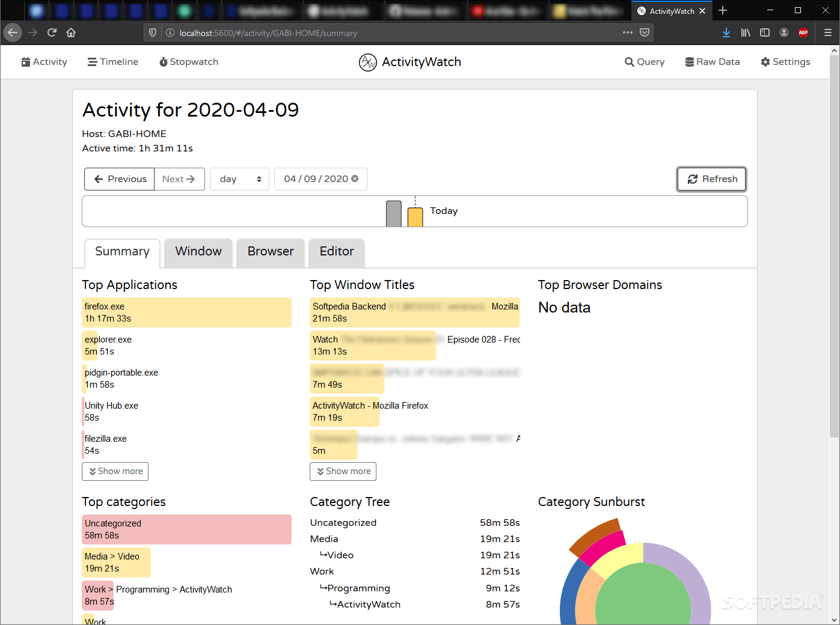Open the Firefox overflow menu
The width and height of the screenshot is (840, 625).
(x=627, y=32)
